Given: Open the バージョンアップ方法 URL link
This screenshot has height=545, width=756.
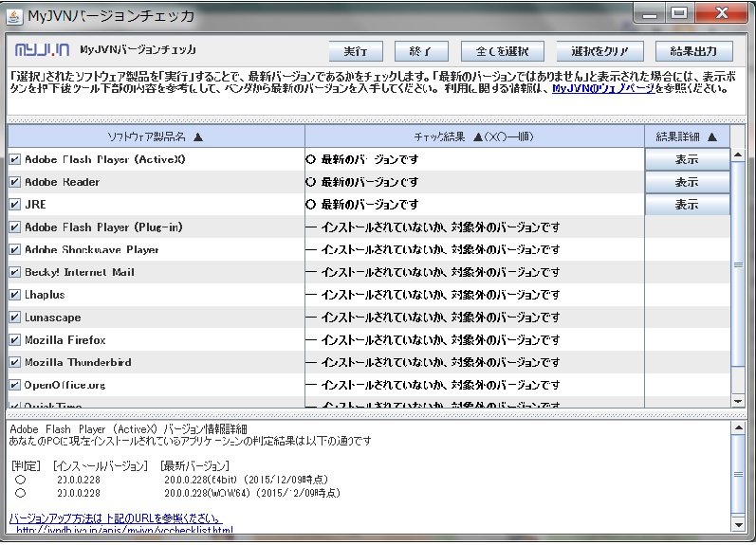Looking at the screenshot, I should pos(116,518).
